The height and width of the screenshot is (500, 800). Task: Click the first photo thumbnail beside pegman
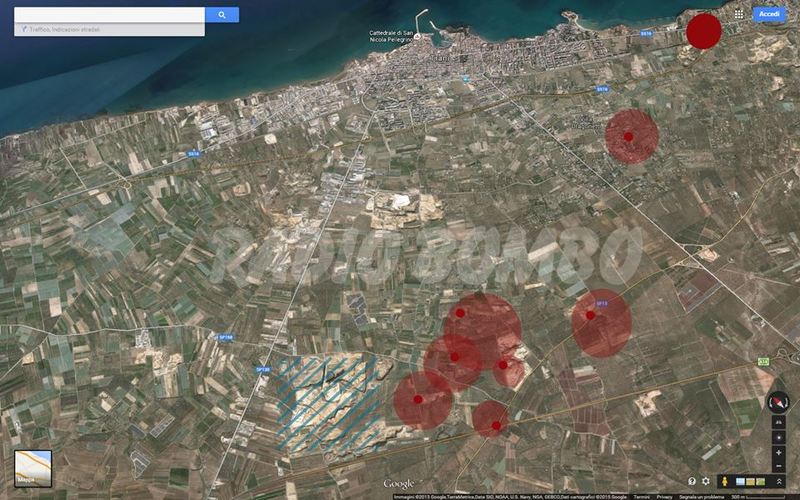click(741, 481)
